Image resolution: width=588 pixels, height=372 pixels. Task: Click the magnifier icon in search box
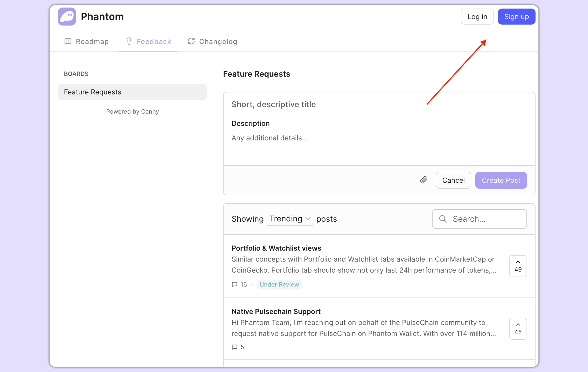point(443,219)
